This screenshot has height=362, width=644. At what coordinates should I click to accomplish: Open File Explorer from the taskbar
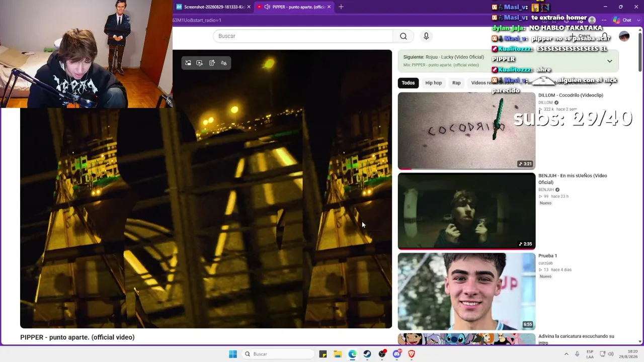tap(338, 354)
